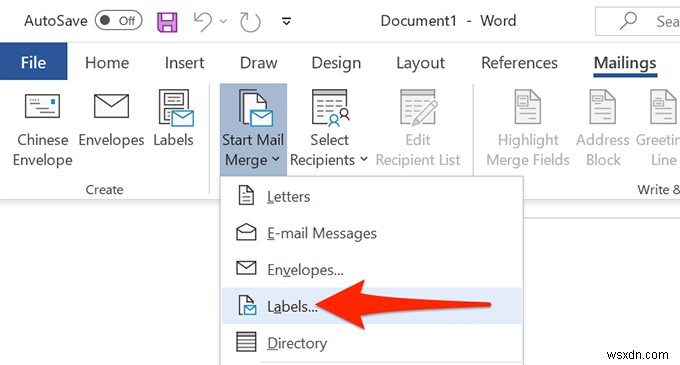Switch to the Insert tab
680x365 pixels.
point(184,63)
